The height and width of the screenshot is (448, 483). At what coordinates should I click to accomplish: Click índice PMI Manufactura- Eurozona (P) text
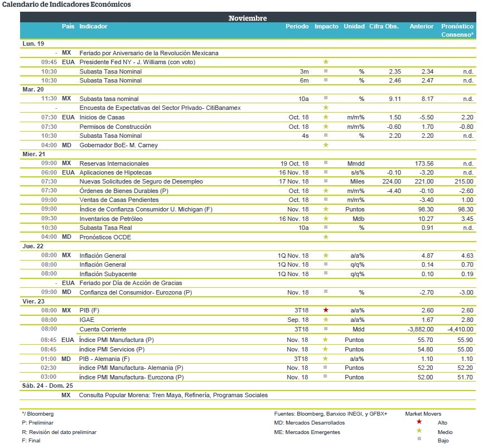click(x=131, y=377)
